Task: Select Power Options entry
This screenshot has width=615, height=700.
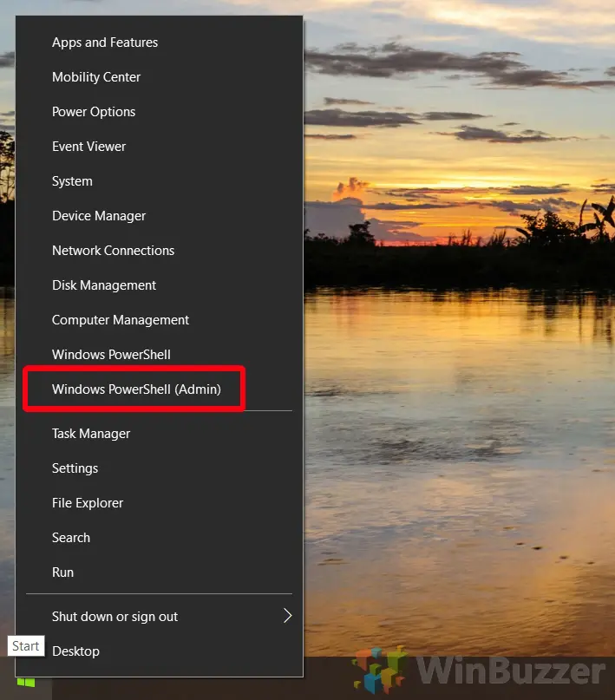Action: (159, 112)
